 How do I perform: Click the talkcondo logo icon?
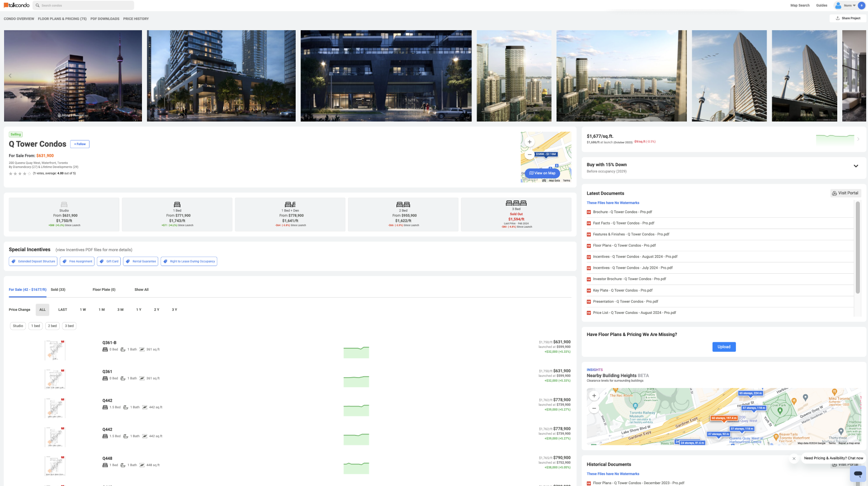6,5
